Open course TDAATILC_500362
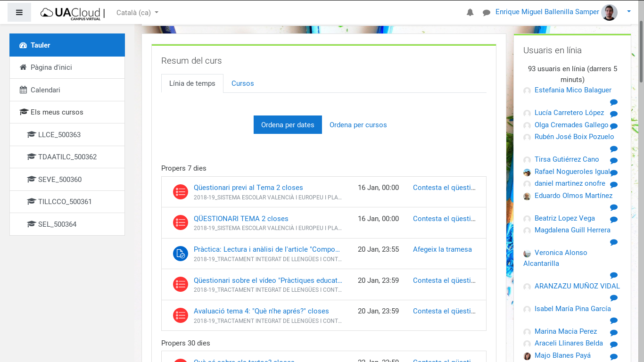Screen dimensions: 644x362 click(67, 157)
